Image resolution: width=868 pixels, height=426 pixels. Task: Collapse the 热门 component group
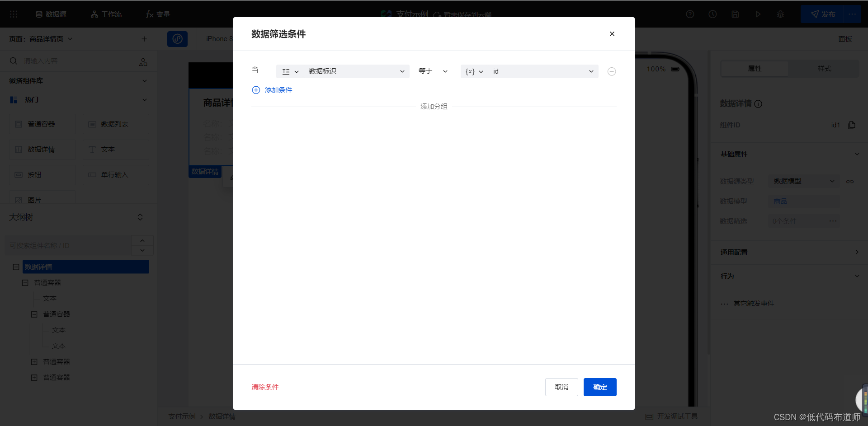tap(145, 100)
